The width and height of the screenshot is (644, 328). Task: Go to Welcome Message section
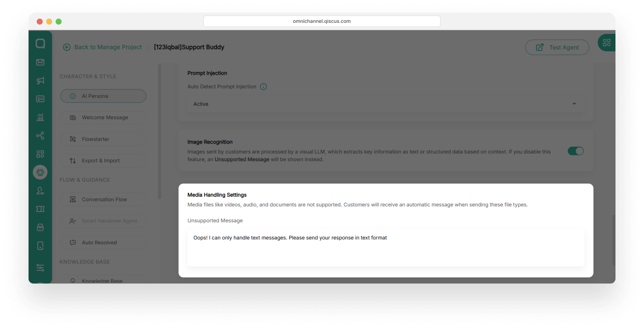coord(103,117)
